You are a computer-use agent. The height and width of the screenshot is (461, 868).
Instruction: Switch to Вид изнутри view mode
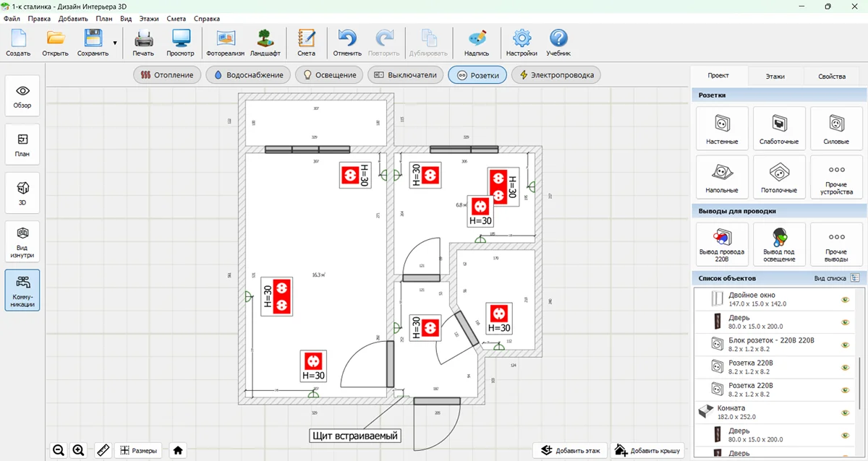22,241
